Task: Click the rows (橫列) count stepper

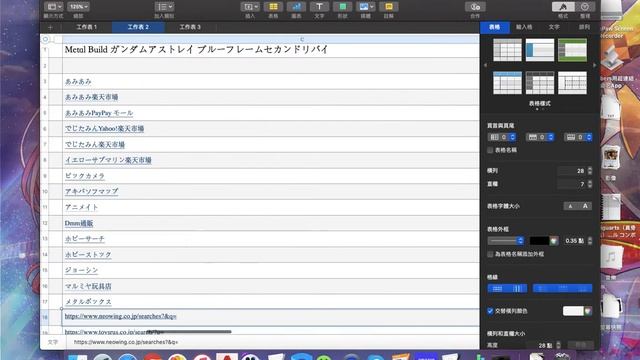Action: coord(590,171)
